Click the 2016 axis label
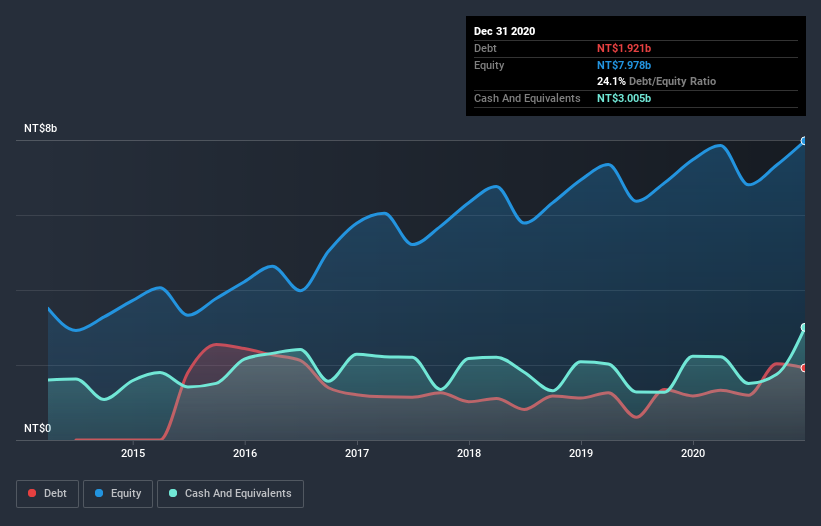Image resolution: width=821 pixels, height=526 pixels. pos(245,453)
